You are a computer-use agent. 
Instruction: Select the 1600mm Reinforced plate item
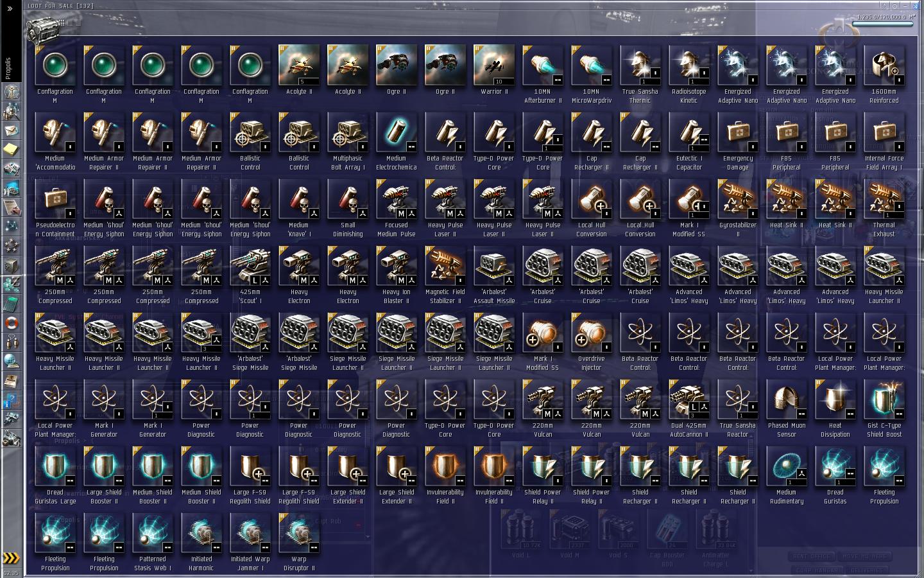click(x=884, y=74)
